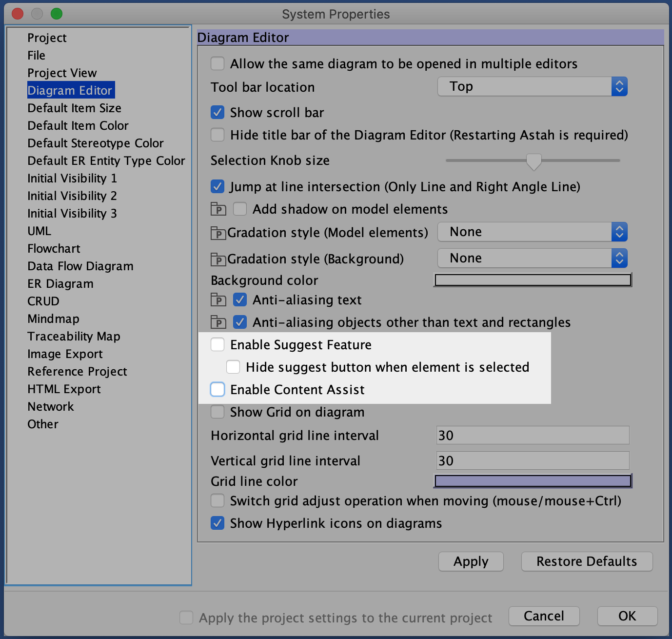This screenshot has width=672, height=639.
Task: Select UML in the settings sidebar
Action: click(x=39, y=231)
